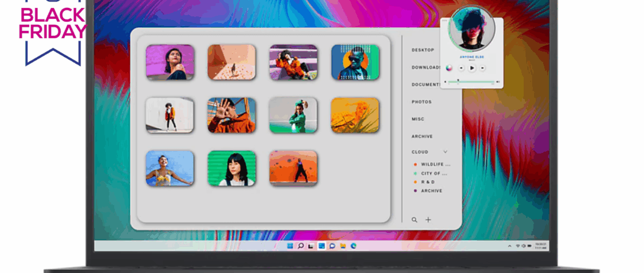Adjust the music player progress slider
Image resolution: width=644 pixels, height=273 pixels.
click(471, 81)
